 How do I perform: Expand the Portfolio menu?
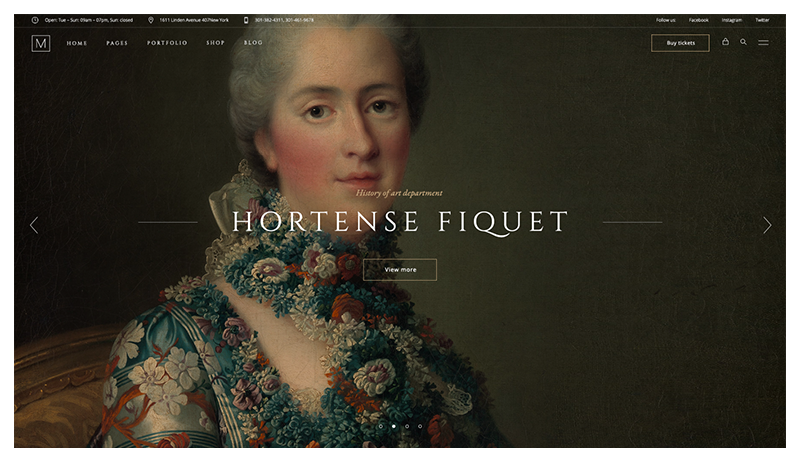tap(167, 43)
